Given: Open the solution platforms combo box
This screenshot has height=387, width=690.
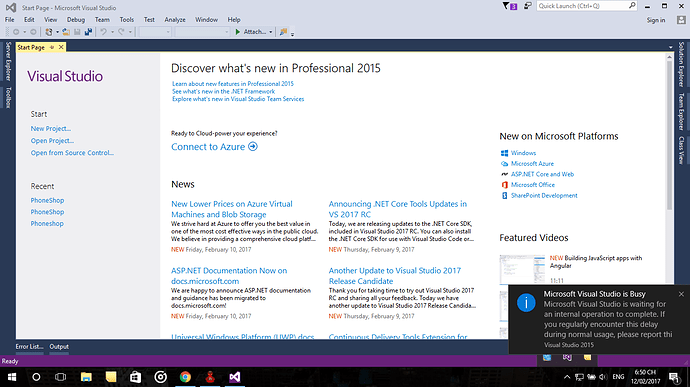Looking at the screenshot, I should click(202, 32).
